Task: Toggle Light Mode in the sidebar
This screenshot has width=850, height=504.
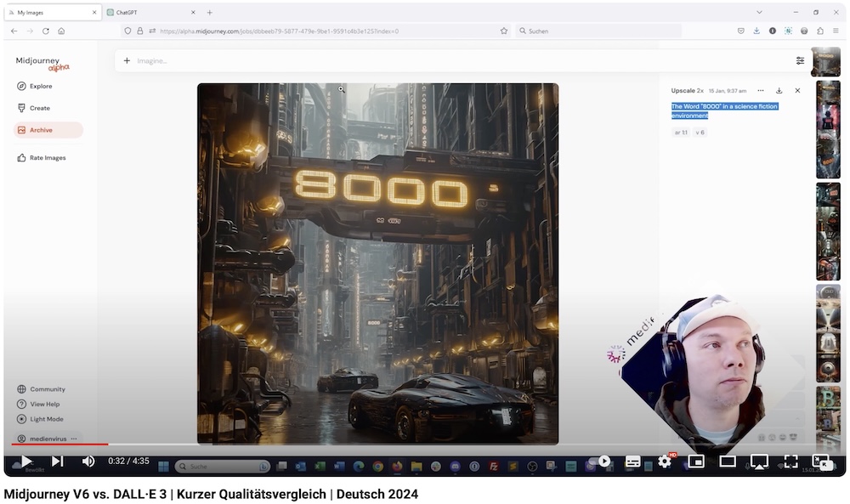Action: tap(40, 419)
